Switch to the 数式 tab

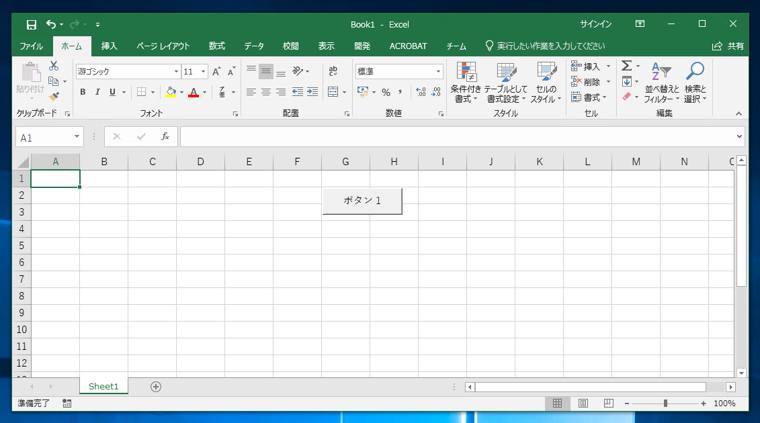(x=217, y=46)
